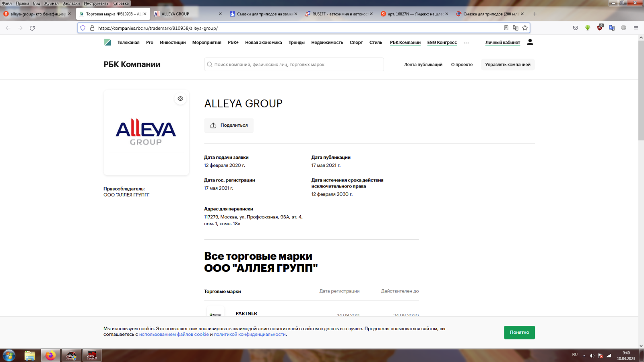Image resolution: width=644 pixels, height=362 pixels.
Task: Toggle reader view icon in address bar
Action: [506, 28]
